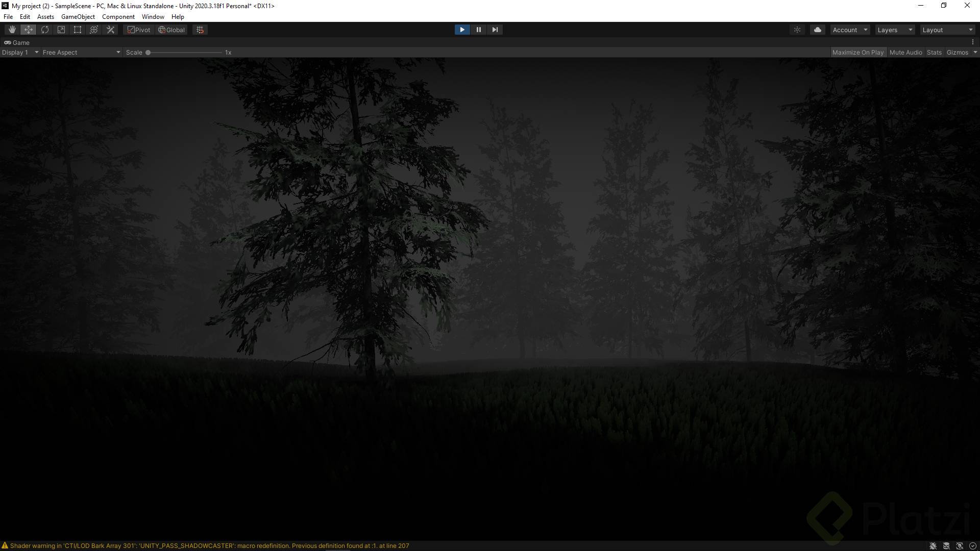Open Unity Cloud services
The height and width of the screenshot is (551, 980).
click(x=818, y=29)
